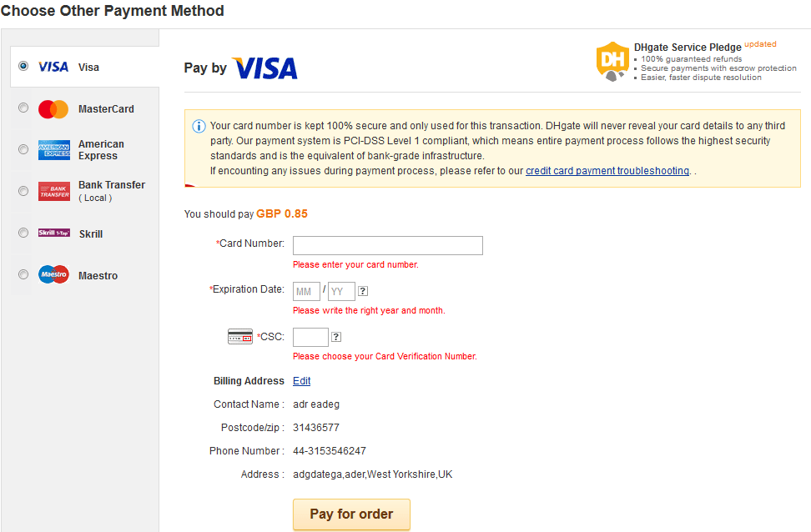Click the Skrill payment icon

coord(53,233)
